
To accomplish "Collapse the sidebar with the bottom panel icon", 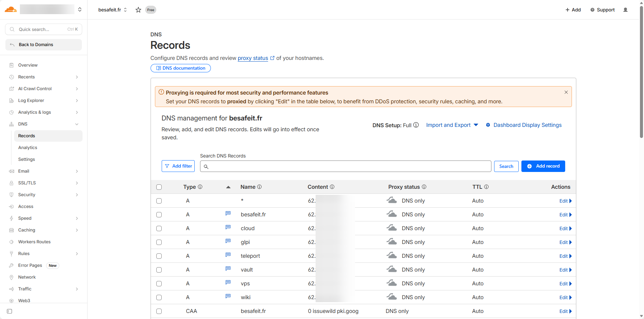I will pos(9,311).
